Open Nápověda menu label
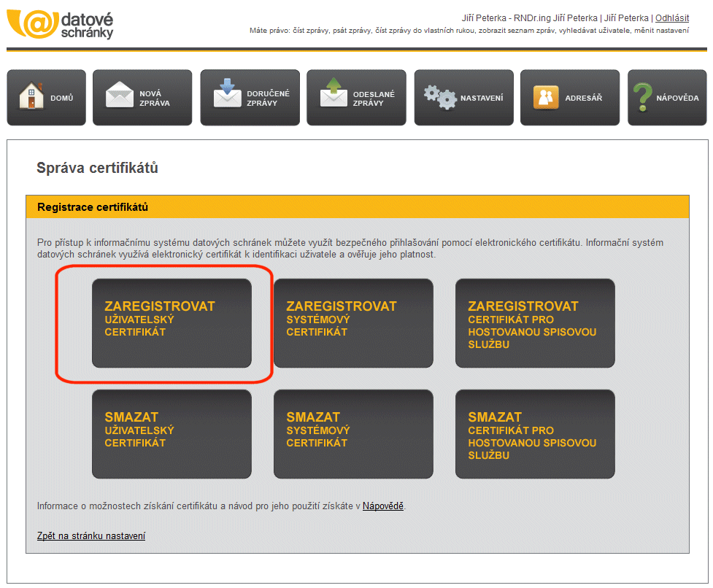 (x=677, y=98)
